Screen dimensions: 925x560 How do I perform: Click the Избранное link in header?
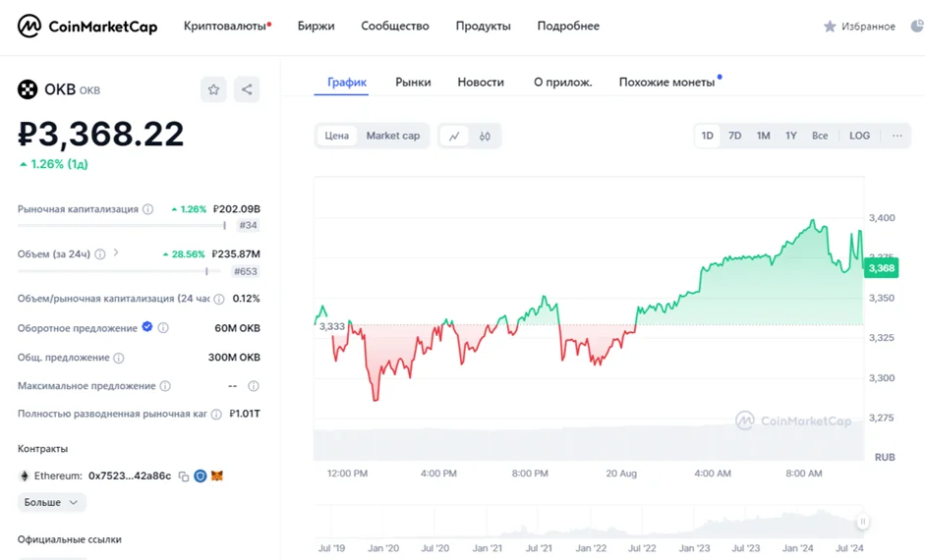[x=868, y=27]
